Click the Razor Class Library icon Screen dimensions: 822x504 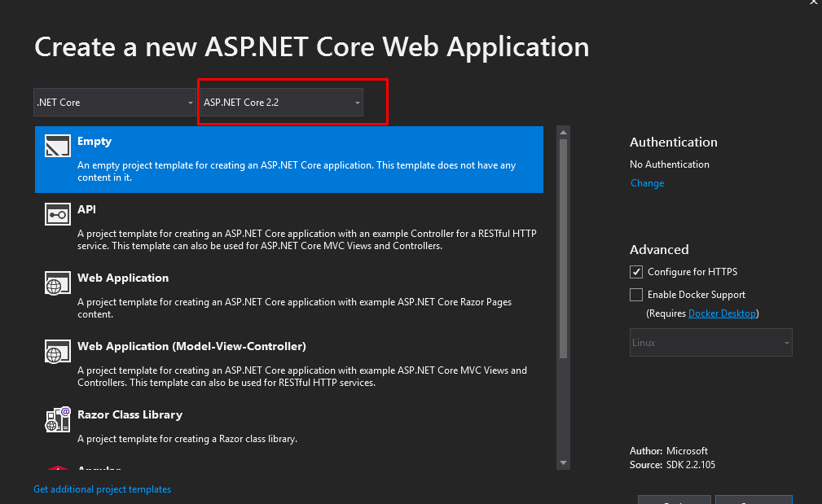[x=58, y=419]
